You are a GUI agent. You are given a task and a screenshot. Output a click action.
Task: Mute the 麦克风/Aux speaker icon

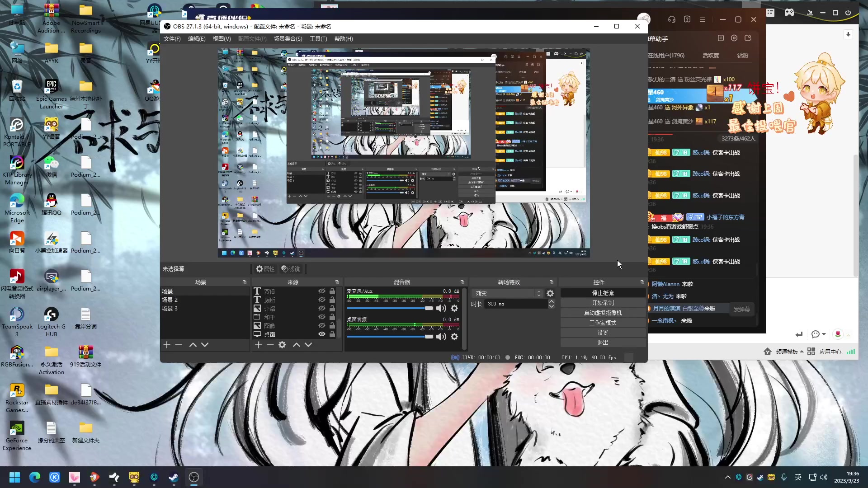(441, 308)
